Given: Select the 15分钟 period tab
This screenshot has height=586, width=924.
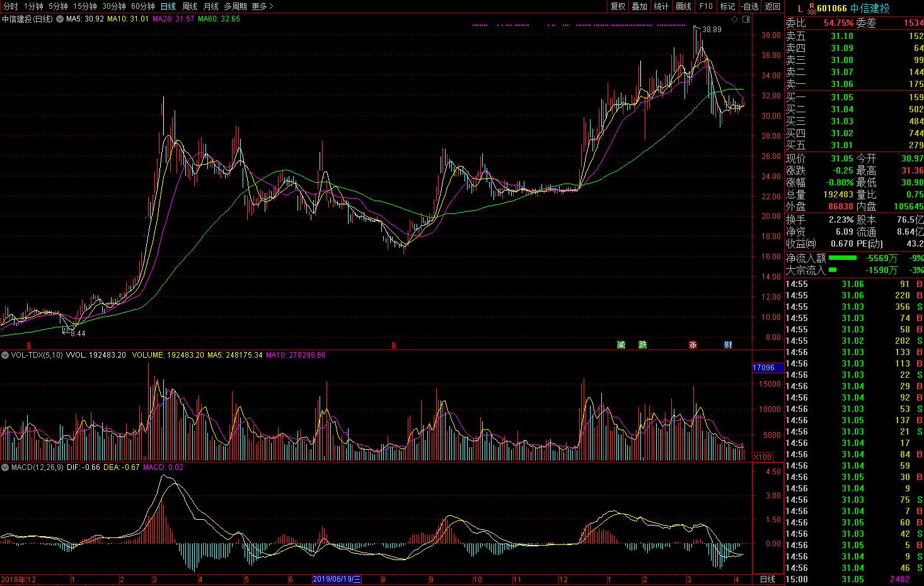Looking at the screenshot, I should coord(85,6).
